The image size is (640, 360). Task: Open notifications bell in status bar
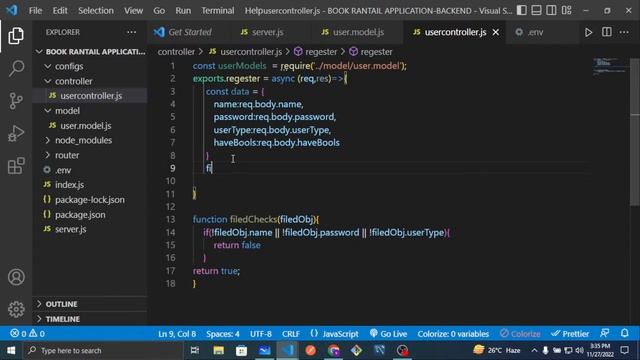pyautogui.click(x=624, y=333)
